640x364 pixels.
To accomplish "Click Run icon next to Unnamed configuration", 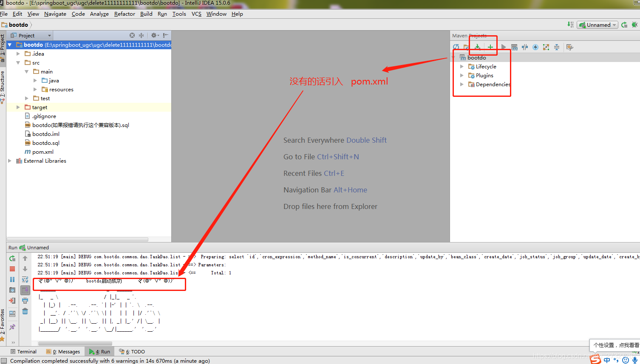I will pyautogui.click(x=624, y=25).
